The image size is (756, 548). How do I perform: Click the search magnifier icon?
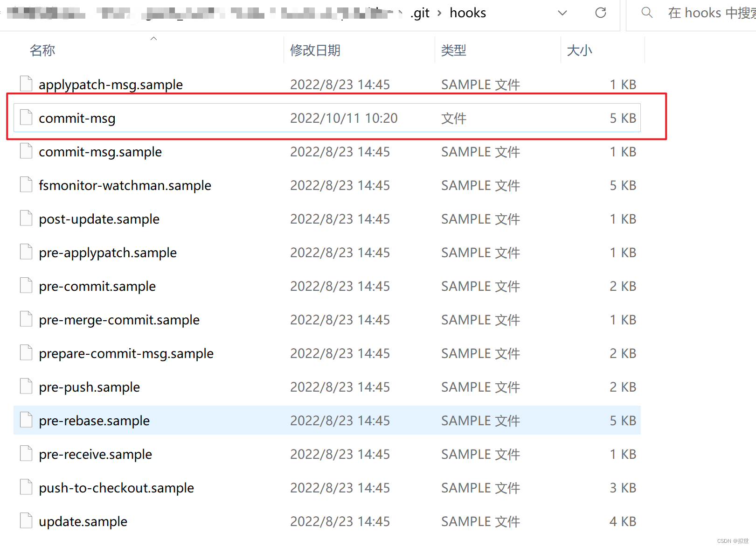(646, 13)
